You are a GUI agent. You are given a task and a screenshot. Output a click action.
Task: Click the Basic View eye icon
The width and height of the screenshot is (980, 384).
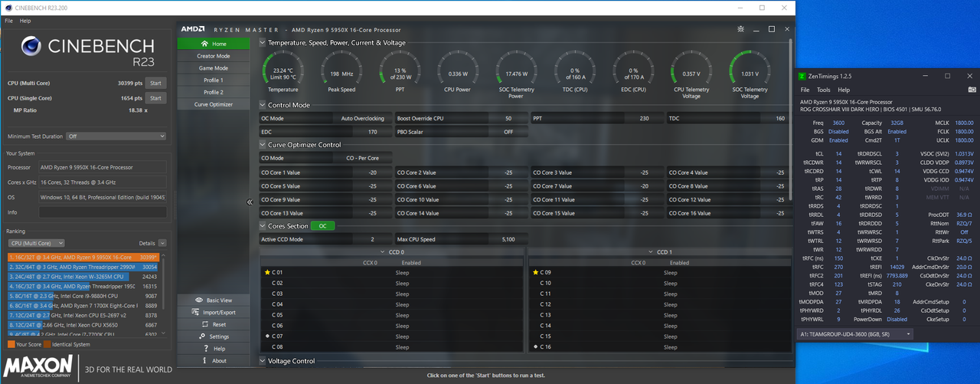199,300
